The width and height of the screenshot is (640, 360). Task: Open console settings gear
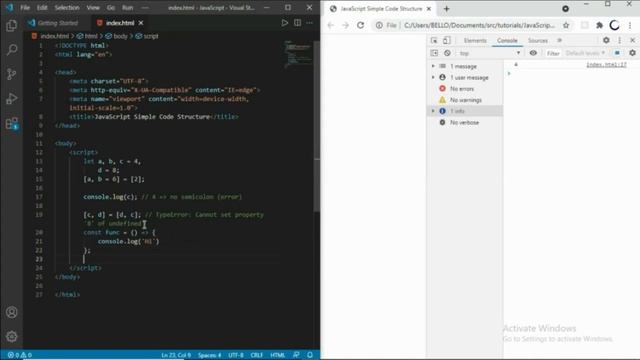(x=632, y=53)
